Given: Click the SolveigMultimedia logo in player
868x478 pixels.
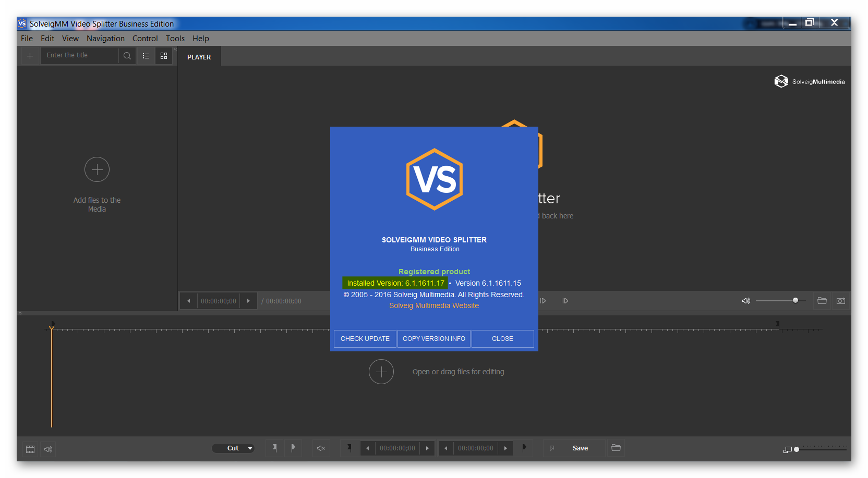Looking at the screenshot, I should point(810,81).
